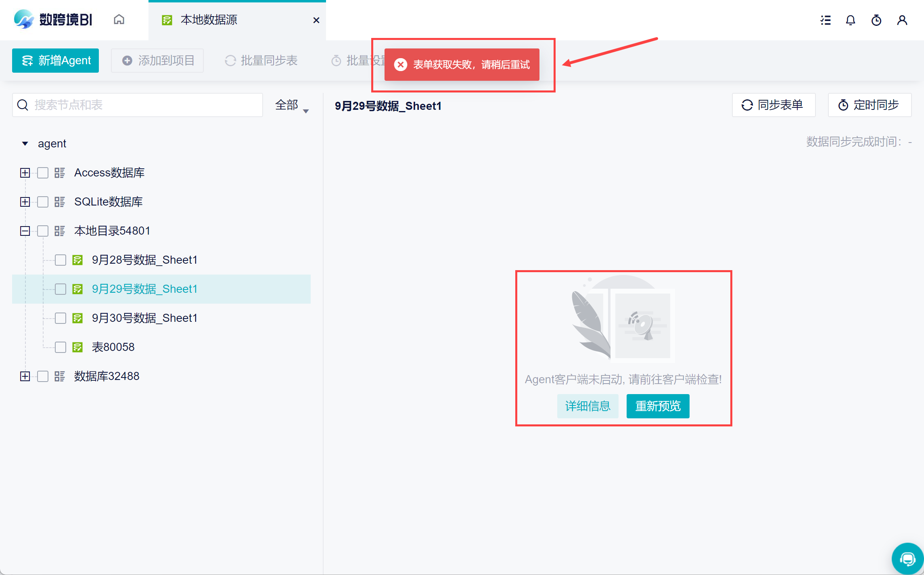The image size is (924, 575).
Task: Switch to the 本地数据源 tab
Action: pos(209,20)
